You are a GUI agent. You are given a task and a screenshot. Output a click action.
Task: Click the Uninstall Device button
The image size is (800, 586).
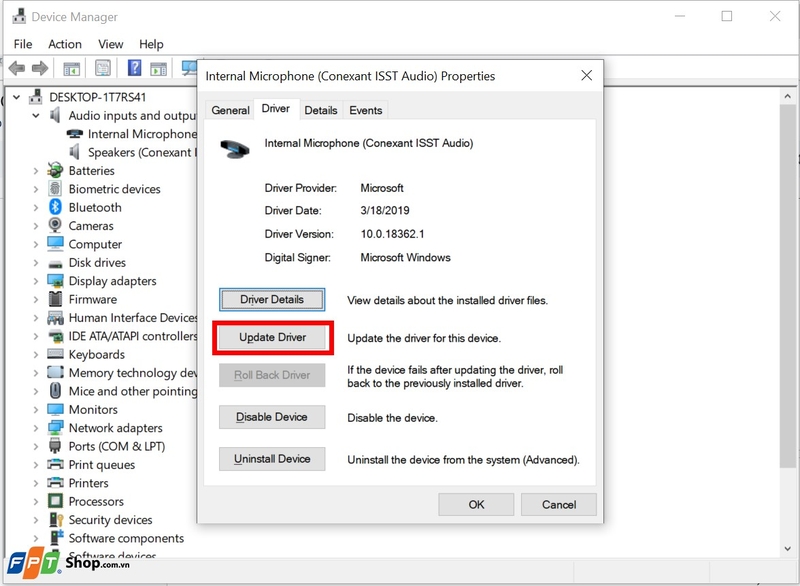coord(272,458)
